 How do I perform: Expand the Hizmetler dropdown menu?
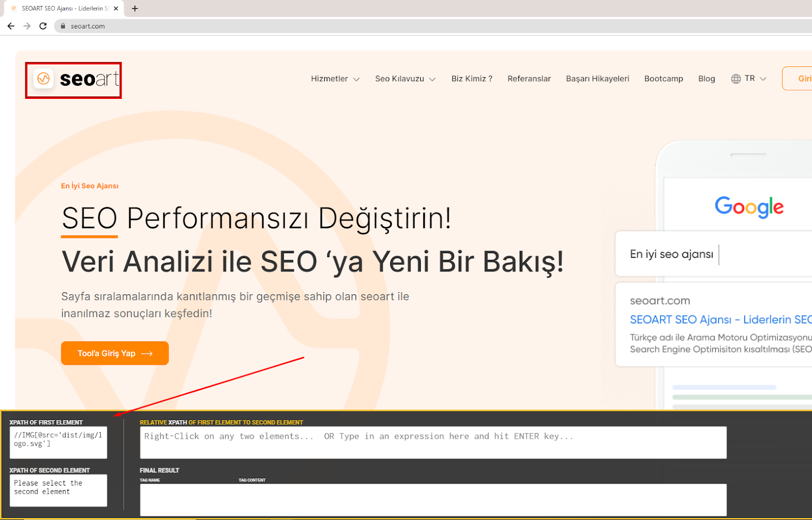335,79
